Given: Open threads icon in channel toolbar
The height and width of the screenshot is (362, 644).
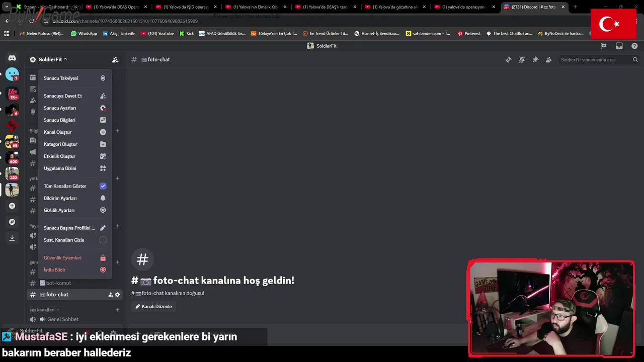Looking at the screenshot, I should pyautogui.click(x=509, y=59).
